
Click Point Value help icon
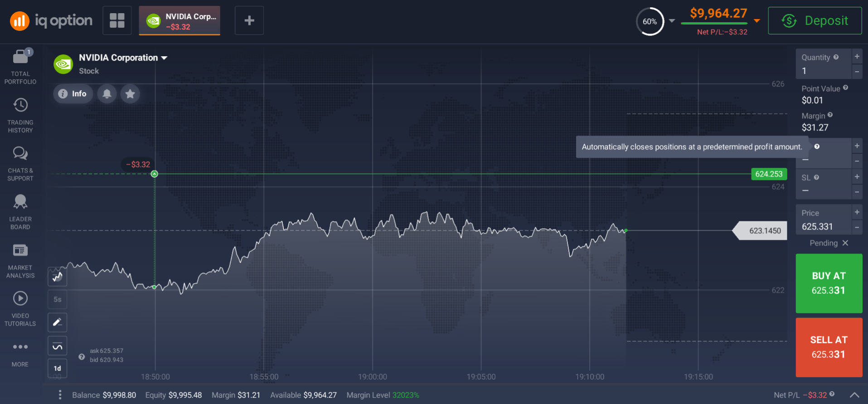pos(845,88)
